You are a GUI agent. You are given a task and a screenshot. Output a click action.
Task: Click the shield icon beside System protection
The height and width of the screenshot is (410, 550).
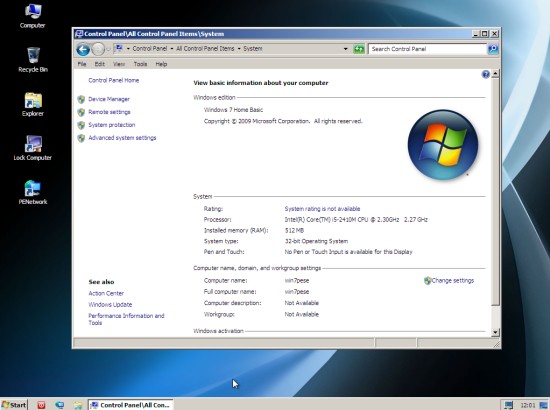(x=81, y=125)
